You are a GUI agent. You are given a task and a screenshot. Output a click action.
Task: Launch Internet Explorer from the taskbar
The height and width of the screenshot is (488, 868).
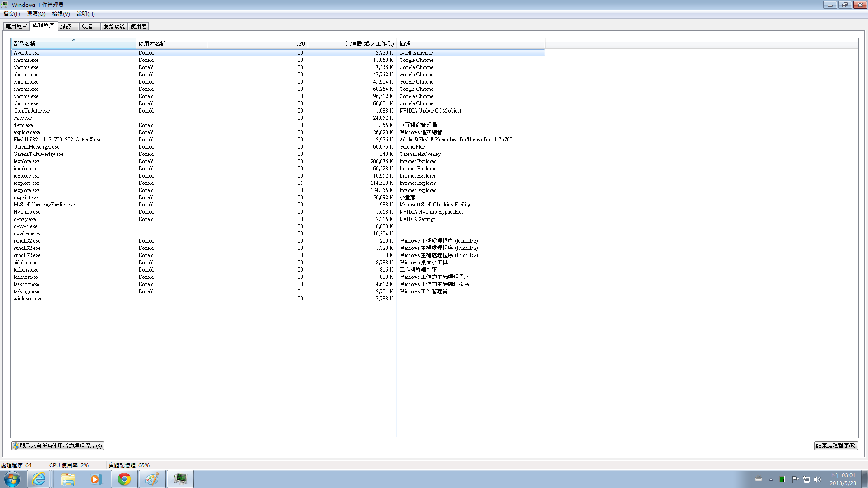[x=39, y=479]
